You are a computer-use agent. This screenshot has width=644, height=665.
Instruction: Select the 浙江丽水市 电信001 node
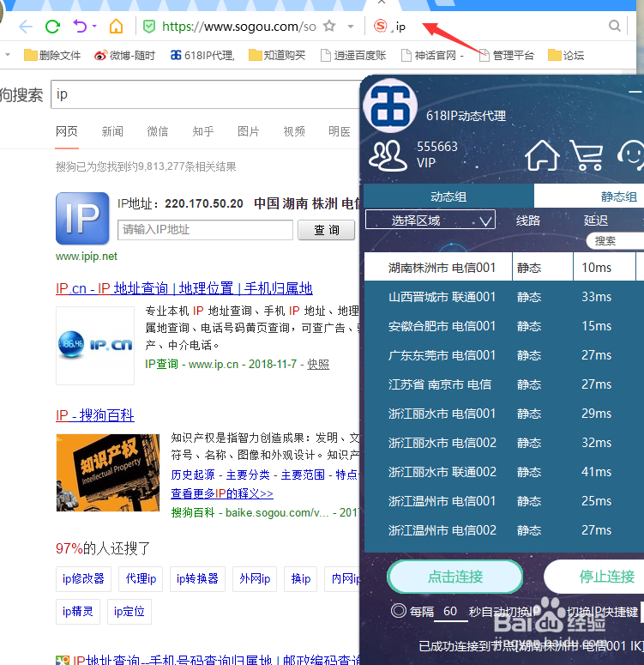pos(504,414)
